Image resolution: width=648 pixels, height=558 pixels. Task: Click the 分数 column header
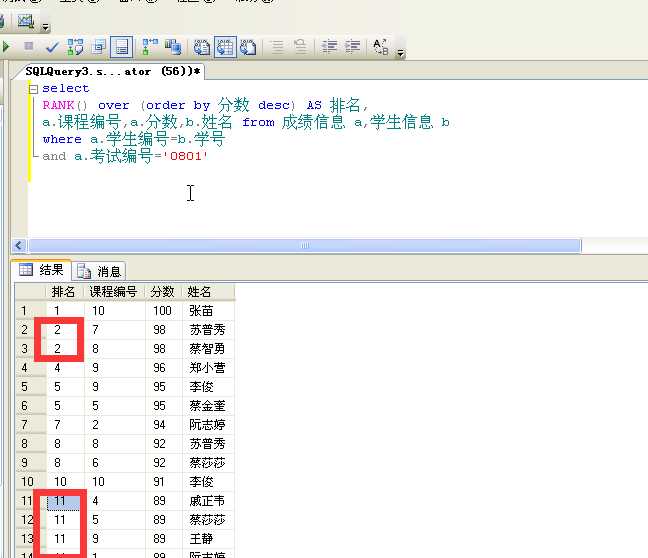pyautogui.click(x=164, y=292)
